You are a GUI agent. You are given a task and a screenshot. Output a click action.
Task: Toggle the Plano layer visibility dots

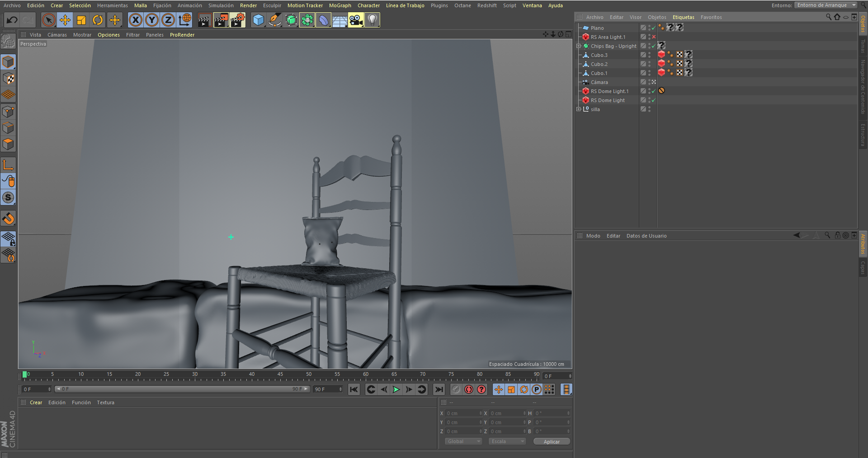coord(649,28)
